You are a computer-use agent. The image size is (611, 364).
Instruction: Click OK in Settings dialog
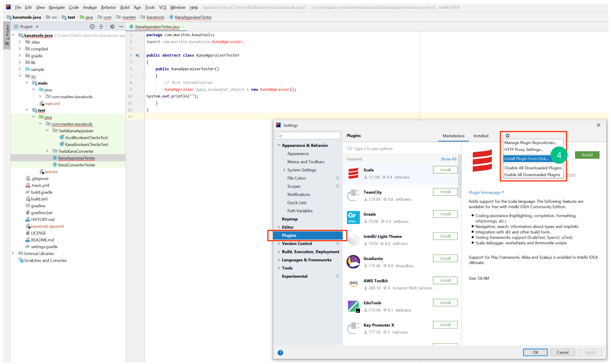(x=535, y=352)
